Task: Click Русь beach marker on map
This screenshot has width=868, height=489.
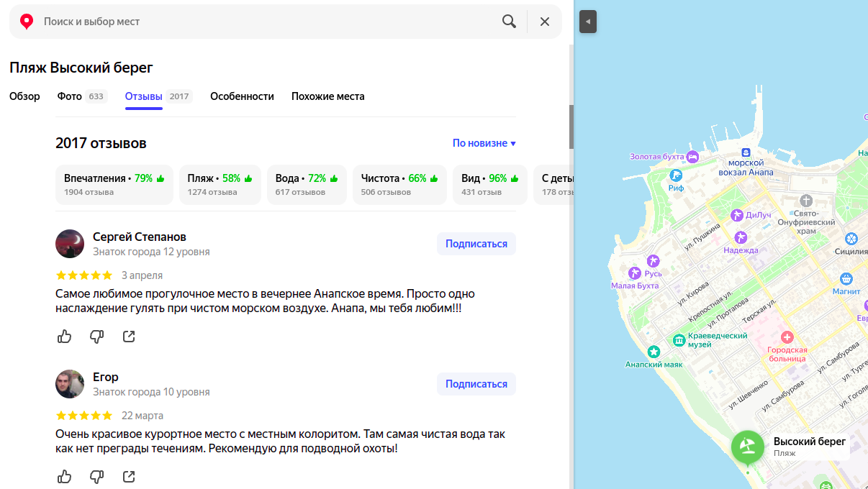Action: (654, 260)
